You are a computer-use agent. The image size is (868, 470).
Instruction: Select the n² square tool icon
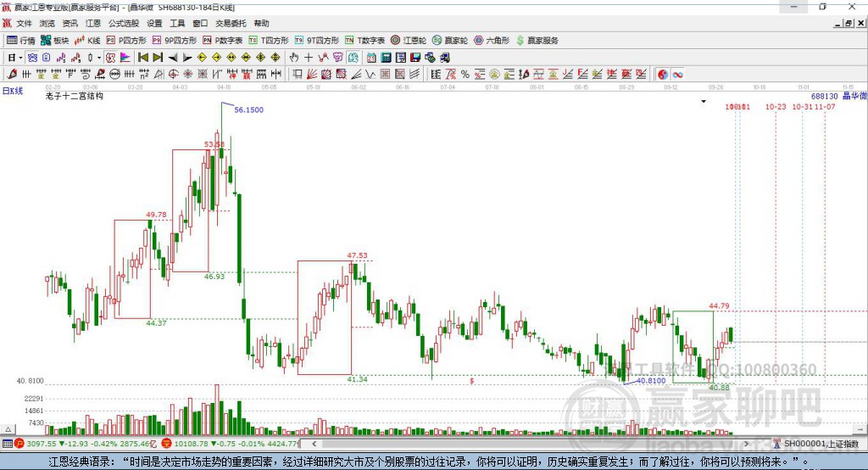coord(144,75)
